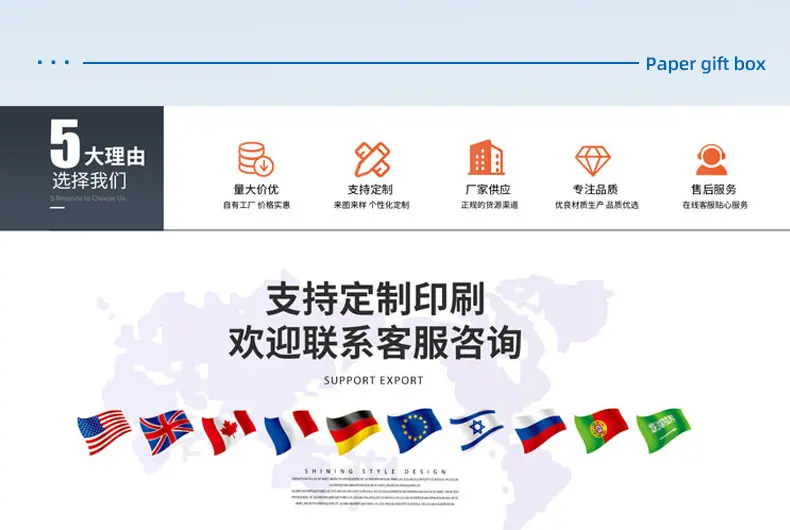Click the '量大价优' label

tap(256, 189)
